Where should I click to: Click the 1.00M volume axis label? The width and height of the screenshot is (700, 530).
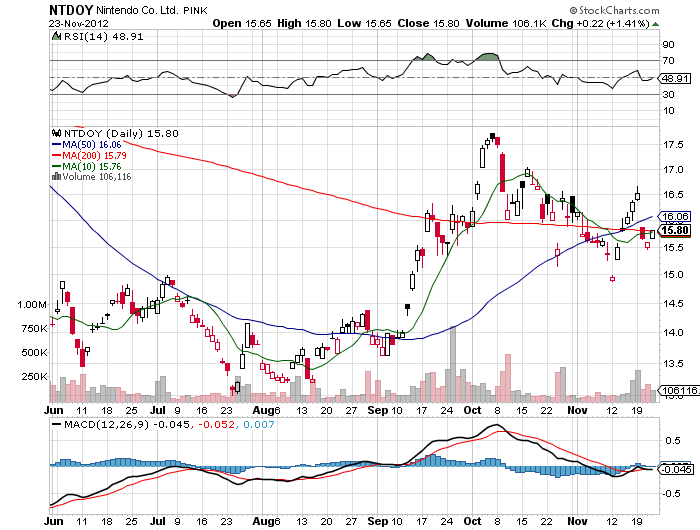32,305
